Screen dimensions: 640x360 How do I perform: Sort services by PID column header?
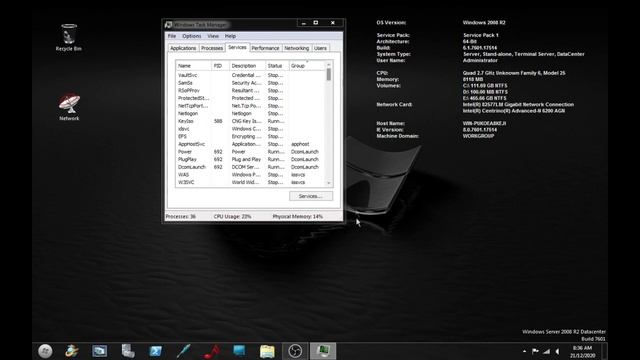point(220,66)
